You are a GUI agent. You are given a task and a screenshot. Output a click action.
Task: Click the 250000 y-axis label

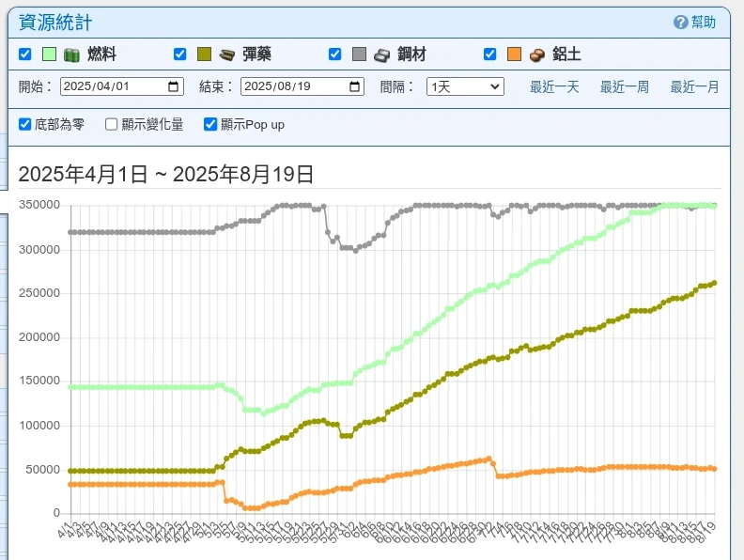point(39,293)
